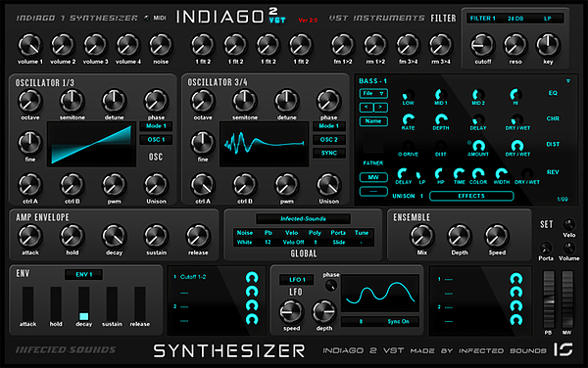Open the ENV 1 selector
588x368 pixels.
[83, 274]
